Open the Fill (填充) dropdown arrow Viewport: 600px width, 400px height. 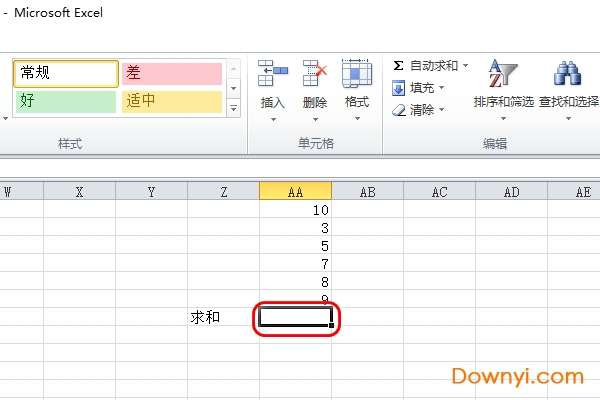[x=441, y=88]
